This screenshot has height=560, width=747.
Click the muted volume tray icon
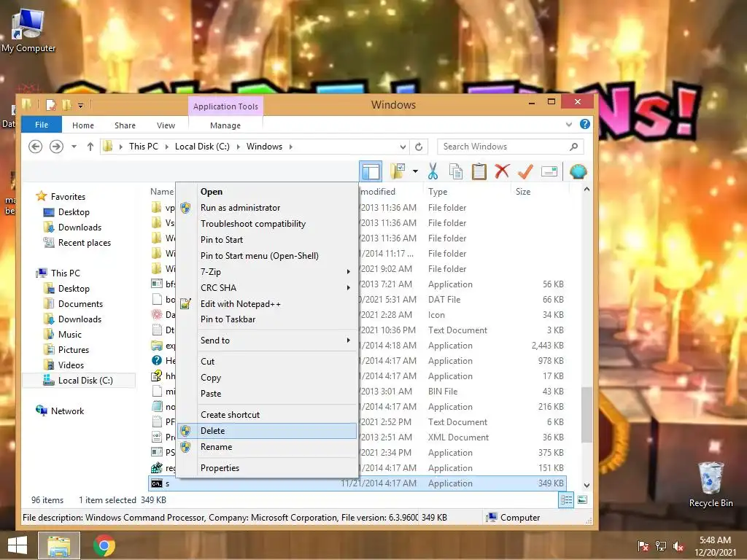click(x=678, y=546)
